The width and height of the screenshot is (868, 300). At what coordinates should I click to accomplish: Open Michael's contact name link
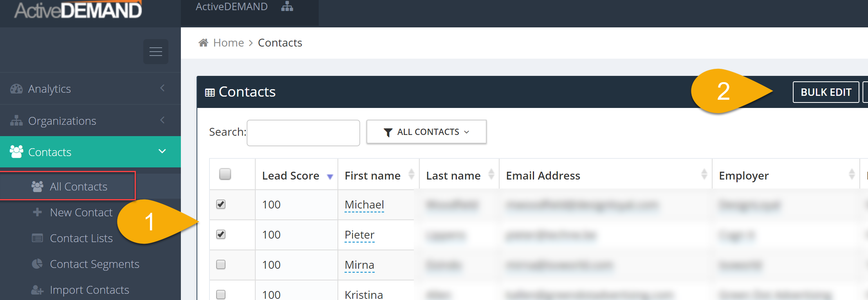364,205
